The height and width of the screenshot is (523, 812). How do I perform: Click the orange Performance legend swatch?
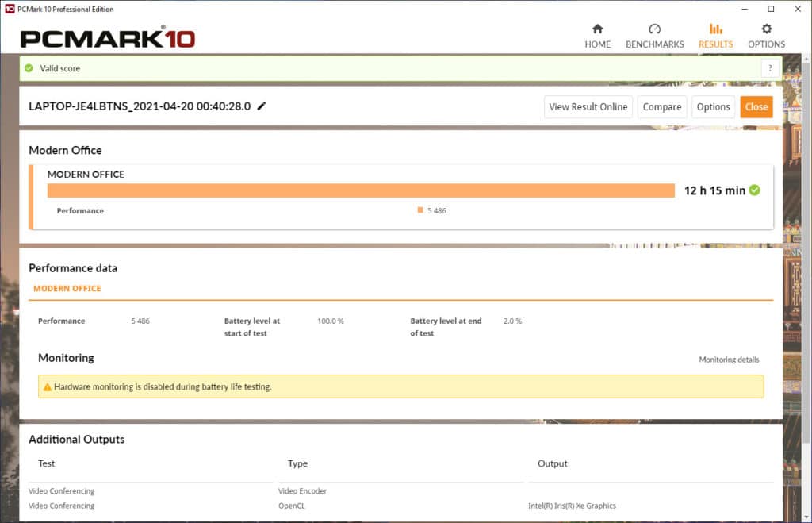[420, 210]
